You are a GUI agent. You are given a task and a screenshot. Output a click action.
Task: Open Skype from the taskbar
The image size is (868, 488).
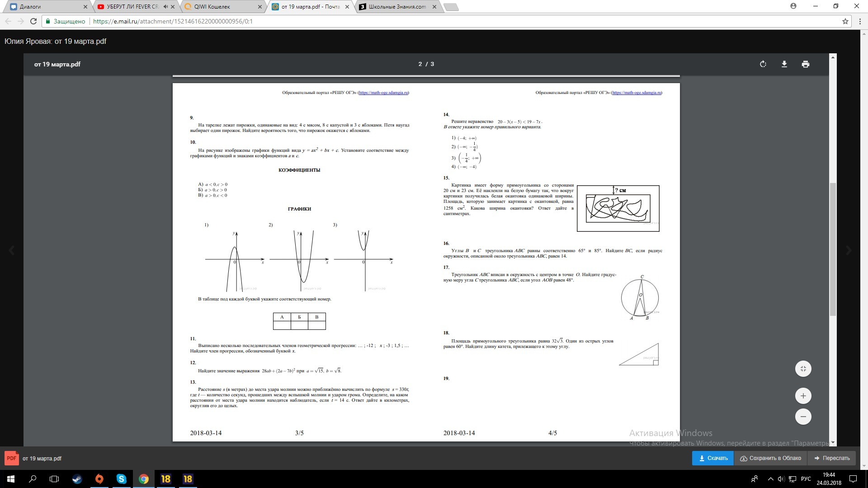[x=122, y=479]
